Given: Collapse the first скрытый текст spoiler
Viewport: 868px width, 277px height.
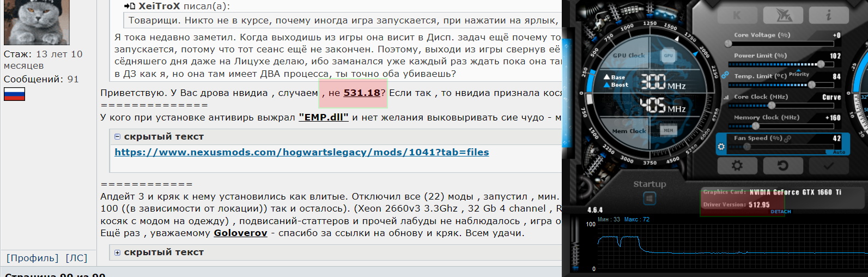Looking at the screenshot, I should point(117,137).
